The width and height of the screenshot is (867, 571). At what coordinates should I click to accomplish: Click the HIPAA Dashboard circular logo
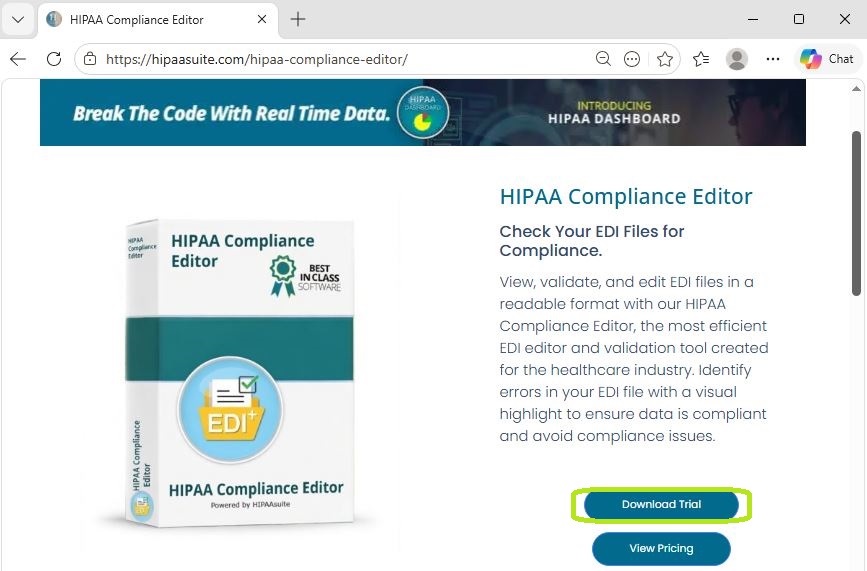pos(423,113)
